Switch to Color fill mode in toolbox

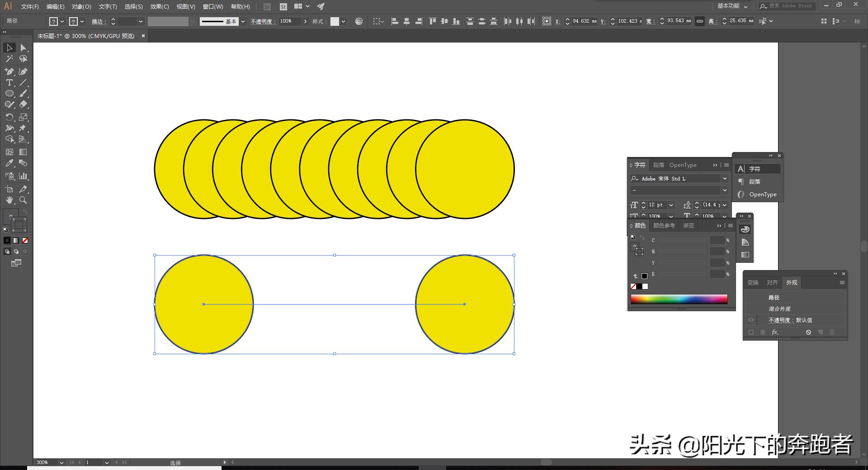7,241
